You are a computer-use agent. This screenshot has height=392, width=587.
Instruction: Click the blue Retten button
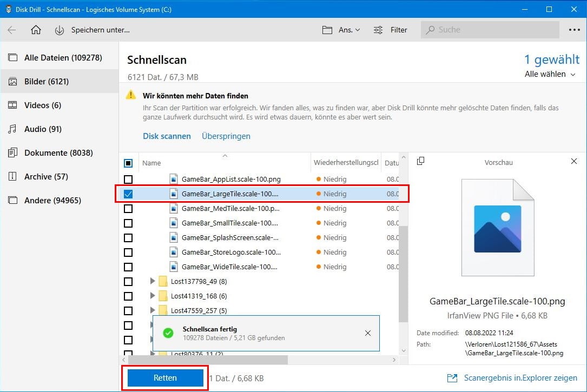[x=165, y=378]
